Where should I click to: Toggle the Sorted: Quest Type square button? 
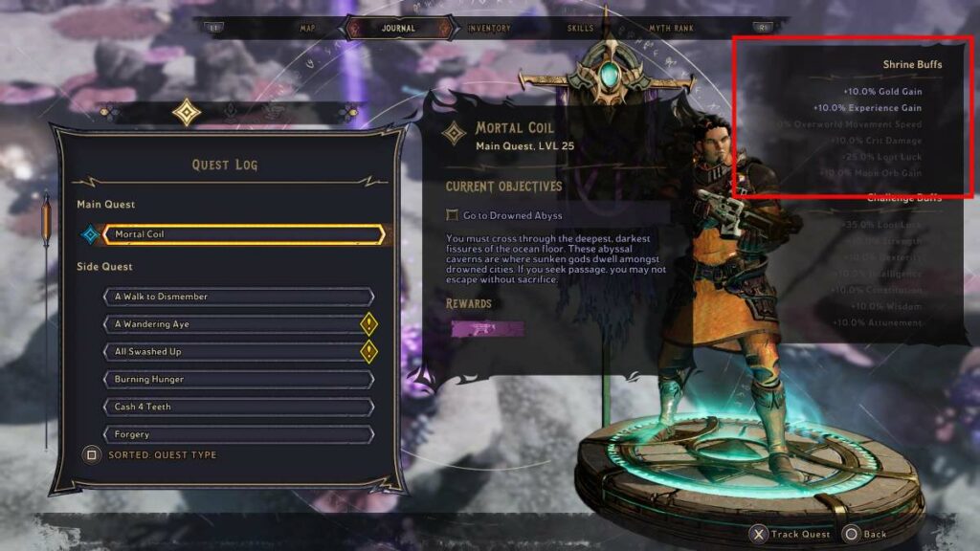click(x=91, y=454)
